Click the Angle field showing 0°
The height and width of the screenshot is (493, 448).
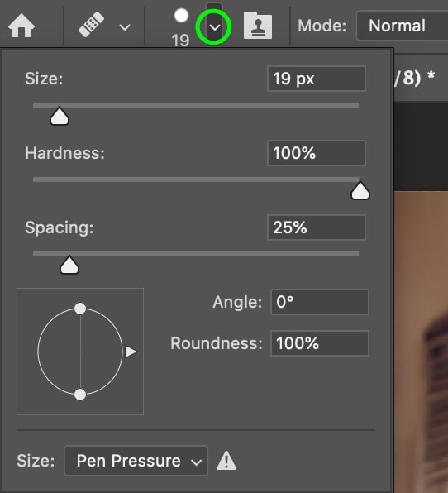pyautogui.click(x=320, y=302)
